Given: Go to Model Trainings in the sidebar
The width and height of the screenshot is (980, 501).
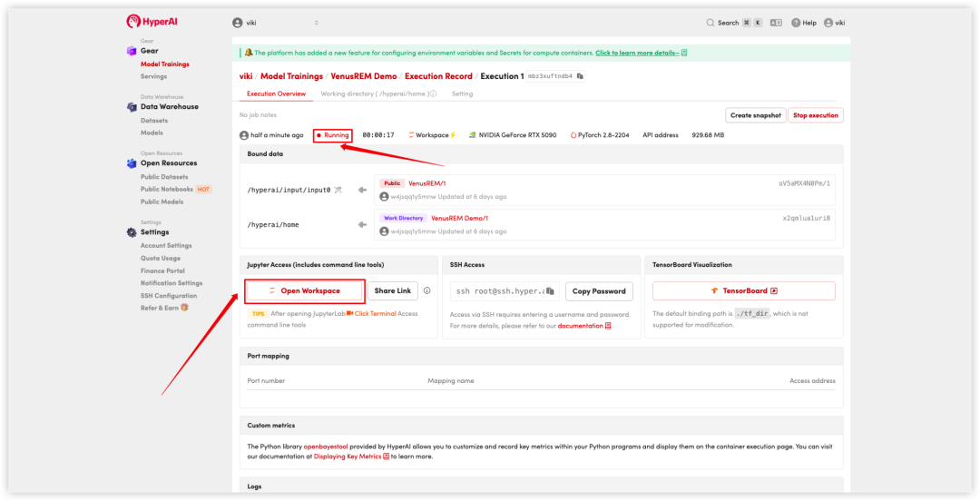Looking at the screenshot, I should click(x=165, y=64).
